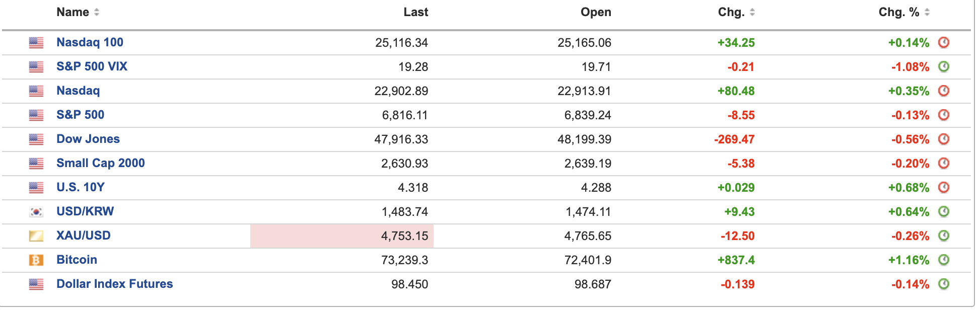Open the Small Cap 2000 link
Screen dimensions: 980x311
100,163
